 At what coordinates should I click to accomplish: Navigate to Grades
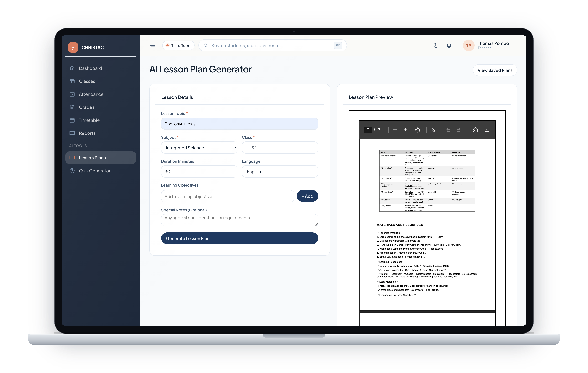(x=101, y=107)
